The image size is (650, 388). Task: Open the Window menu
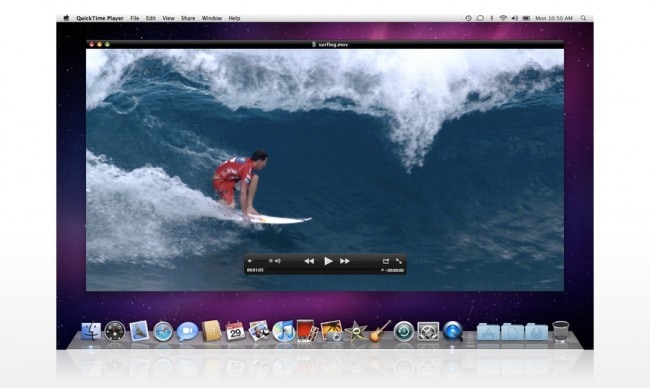(211, 18)
